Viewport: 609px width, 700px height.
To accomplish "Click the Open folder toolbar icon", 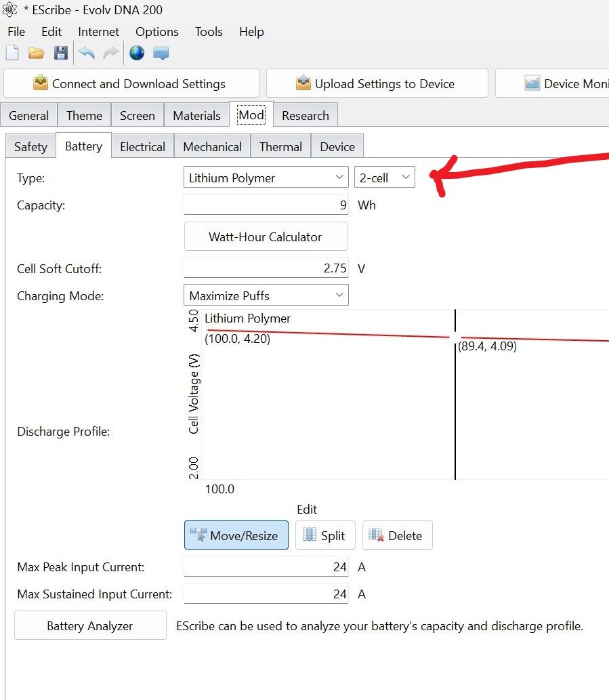I will (36, 54).
